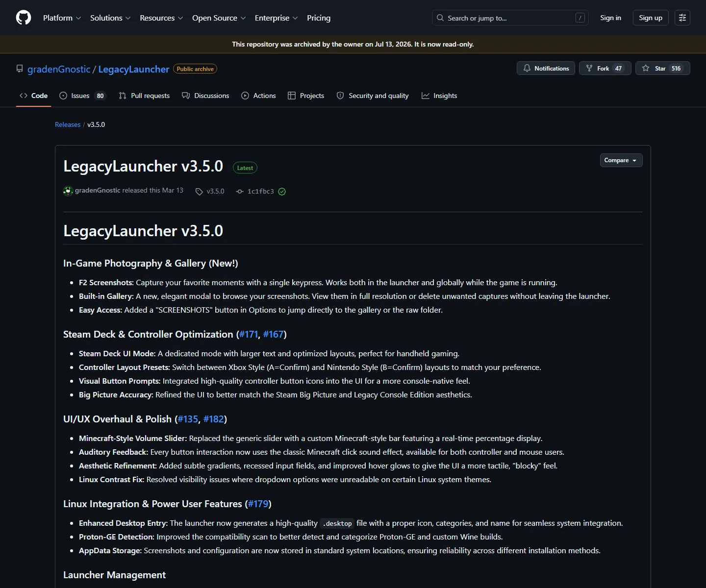Viewport: 706px width, 588px height.
Task: Expand the Platform menu
Action: [x=62, y=18]
